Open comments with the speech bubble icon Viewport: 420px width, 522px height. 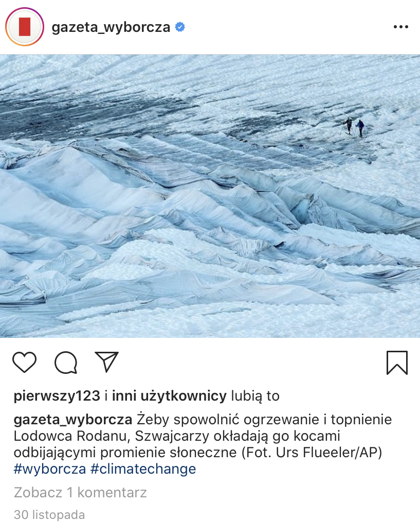coord(66,362)
